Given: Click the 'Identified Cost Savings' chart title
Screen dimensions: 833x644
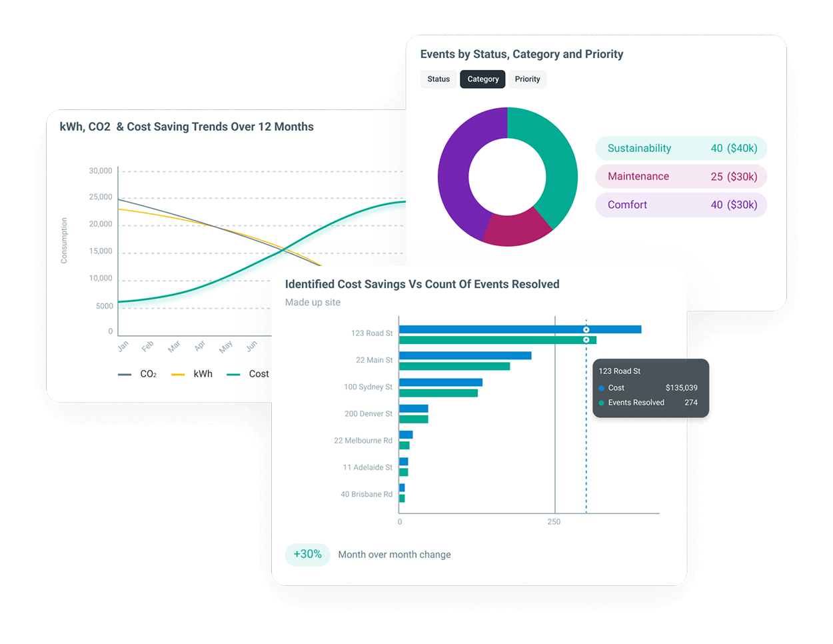Looking at the screenshot, I should (x=422, y=285).
